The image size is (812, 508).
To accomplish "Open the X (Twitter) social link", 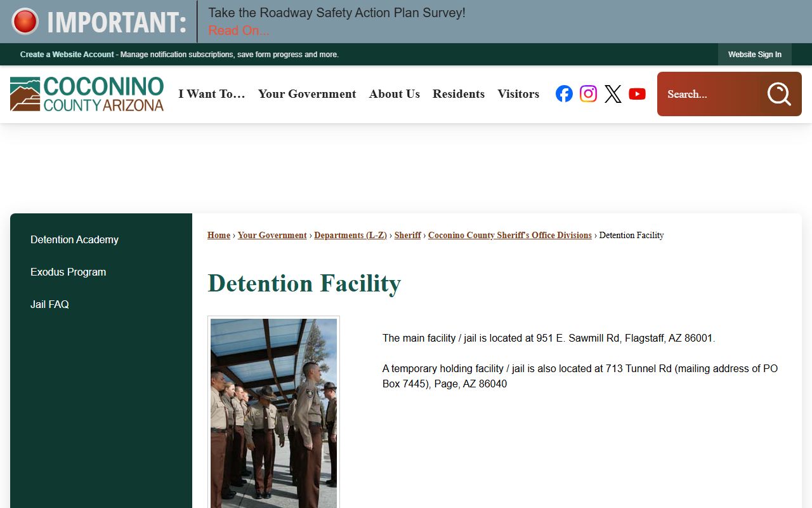I will (x=613, y=94).
